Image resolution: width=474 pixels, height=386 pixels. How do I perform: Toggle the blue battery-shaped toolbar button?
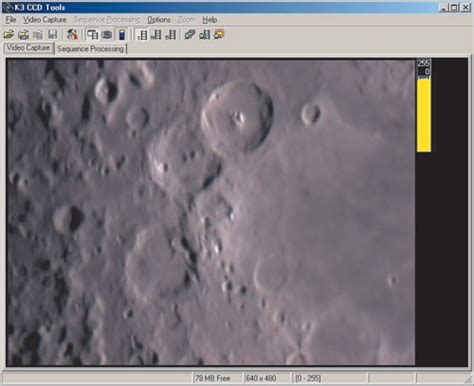(x=122, y=35)
